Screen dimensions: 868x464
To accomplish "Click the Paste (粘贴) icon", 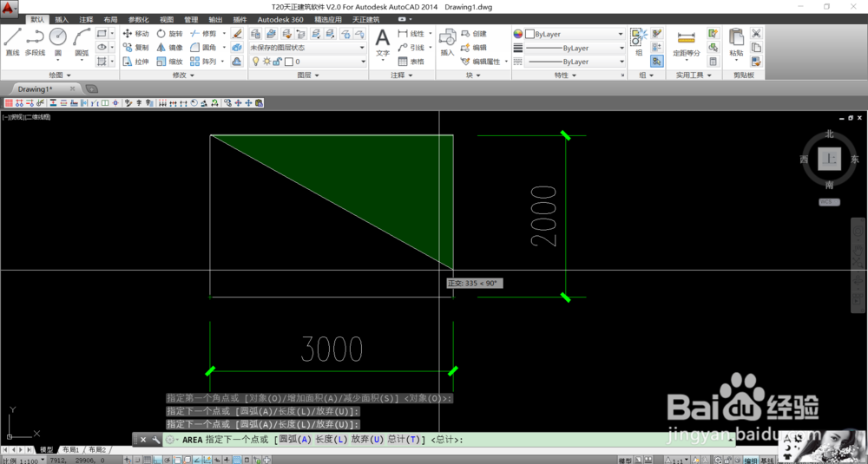I will [736, 42].
